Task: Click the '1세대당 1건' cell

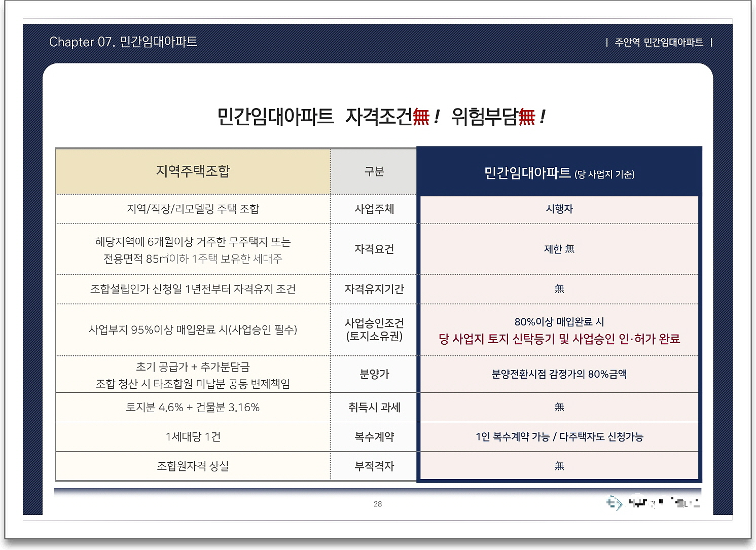Action: click(x=193, y=437)
